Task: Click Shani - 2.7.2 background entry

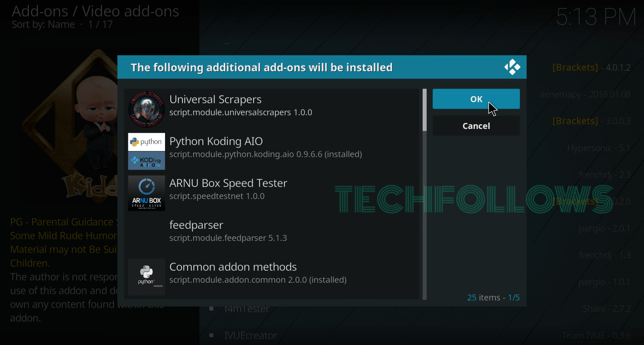Action: pos(607,309)
